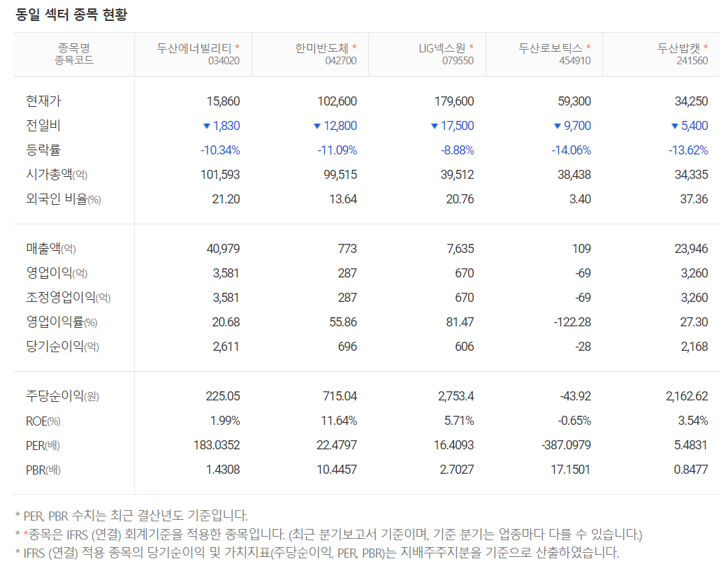Click 두산에너빌리티 current price 15,860
The width and height of the screenshot is (728, 580).
click(x=224, y=101)
